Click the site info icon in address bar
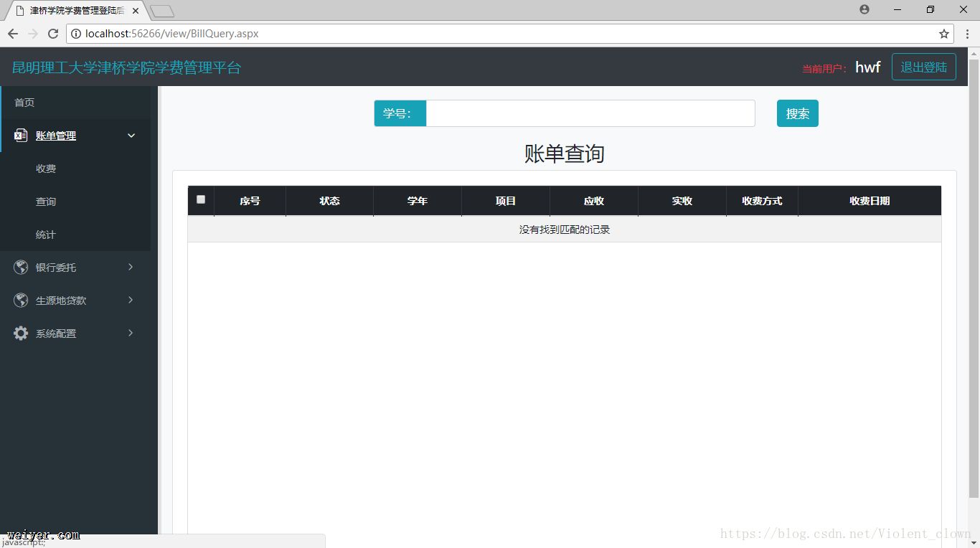This screenshot has width=980, height=548. (76, 34)
